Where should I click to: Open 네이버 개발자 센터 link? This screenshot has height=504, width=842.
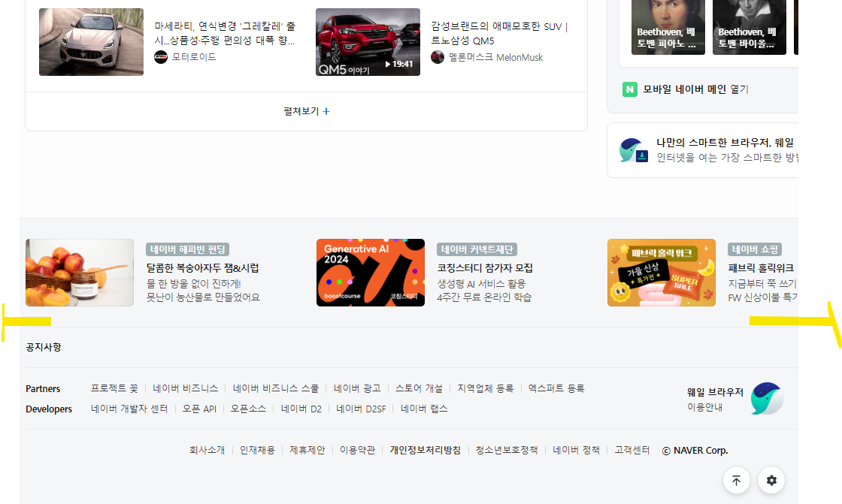pyautogui.click(x=129, y=409)
